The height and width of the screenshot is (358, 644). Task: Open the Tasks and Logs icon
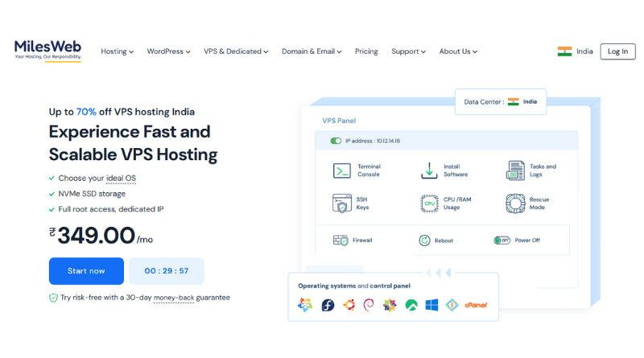click(515, 171)
